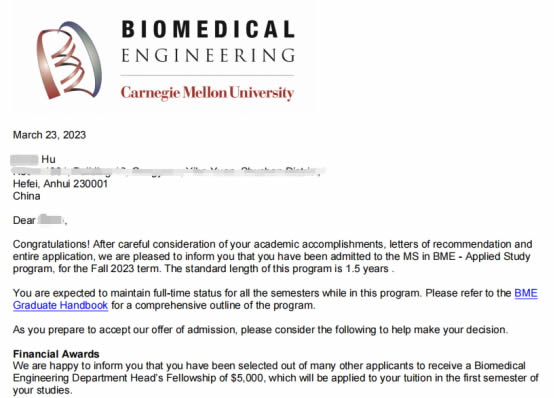Select the March 23, 2023 date
Screen dimensions: 554x398
(49, 135)
